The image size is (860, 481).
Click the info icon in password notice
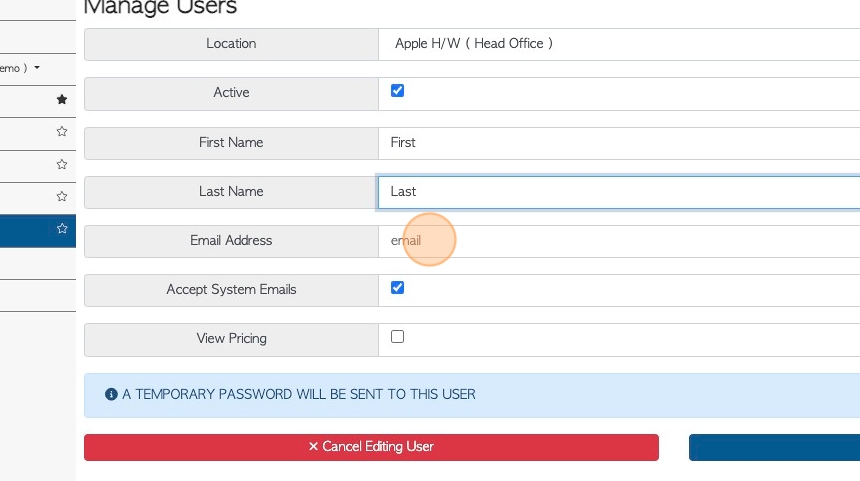click(111, 394)
